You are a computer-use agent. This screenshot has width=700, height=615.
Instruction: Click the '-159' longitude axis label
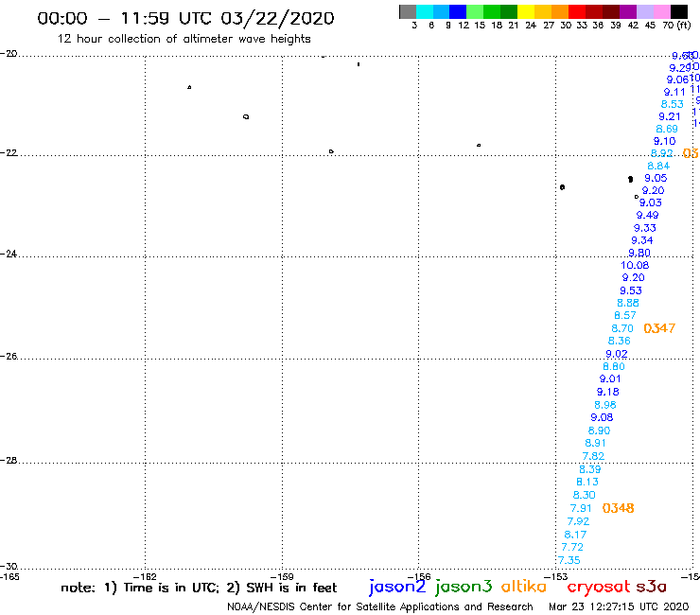pyautogui.click(x=282, y=576)
